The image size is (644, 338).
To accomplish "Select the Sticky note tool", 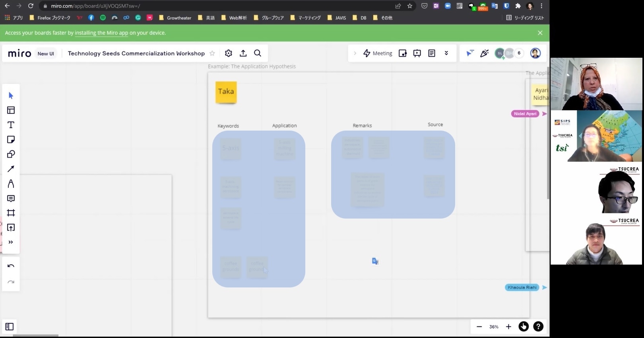I will pyautogui.click(x=11, y=140).
